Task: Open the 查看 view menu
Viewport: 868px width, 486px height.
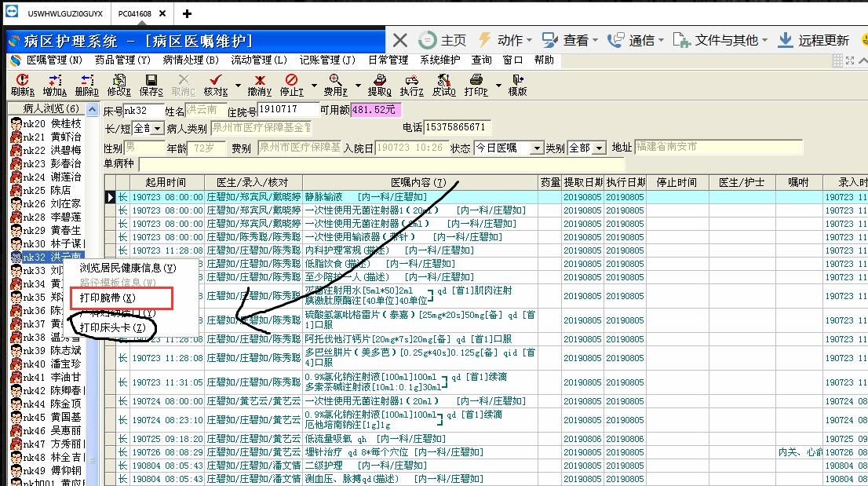Action: coord(570,40)
